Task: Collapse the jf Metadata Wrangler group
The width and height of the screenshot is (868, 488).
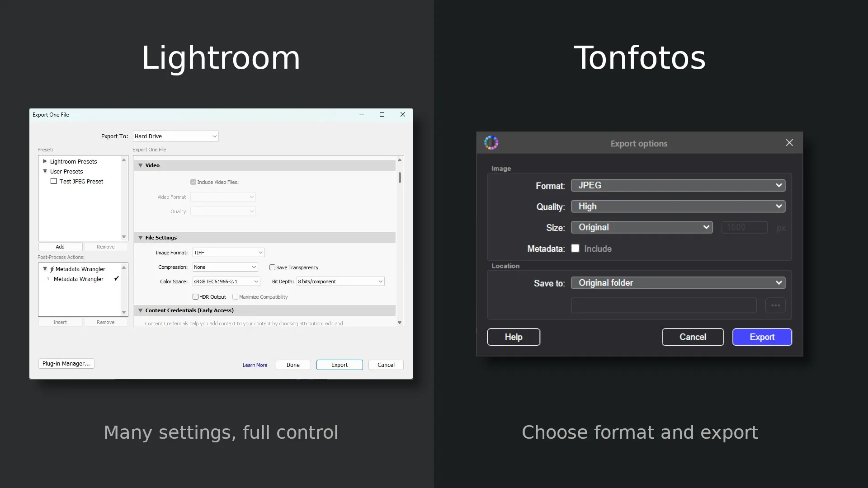Action: (45, 269)
